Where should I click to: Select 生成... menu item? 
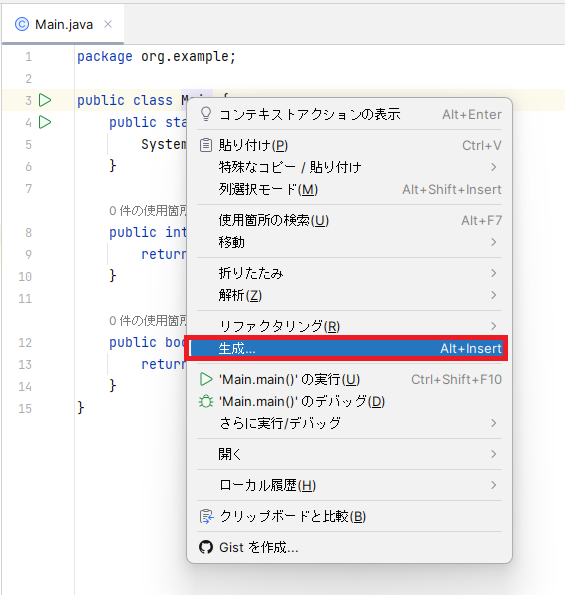[x=346, y=348]
